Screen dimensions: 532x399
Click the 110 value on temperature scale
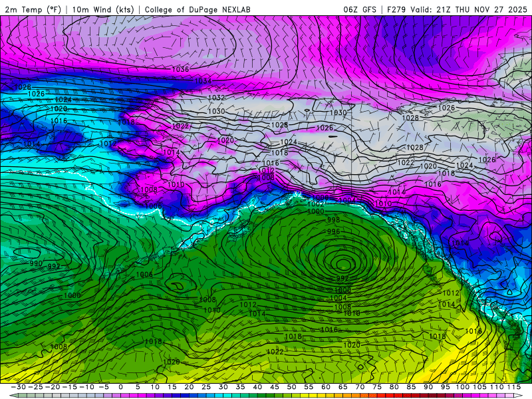497,387
